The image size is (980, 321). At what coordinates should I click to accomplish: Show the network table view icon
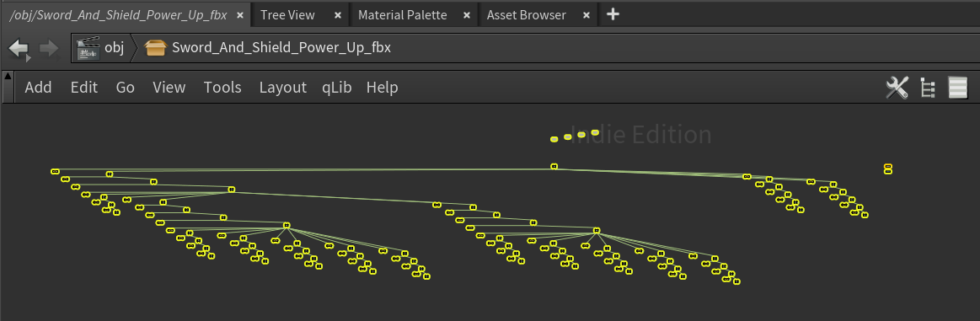(957, 88)
